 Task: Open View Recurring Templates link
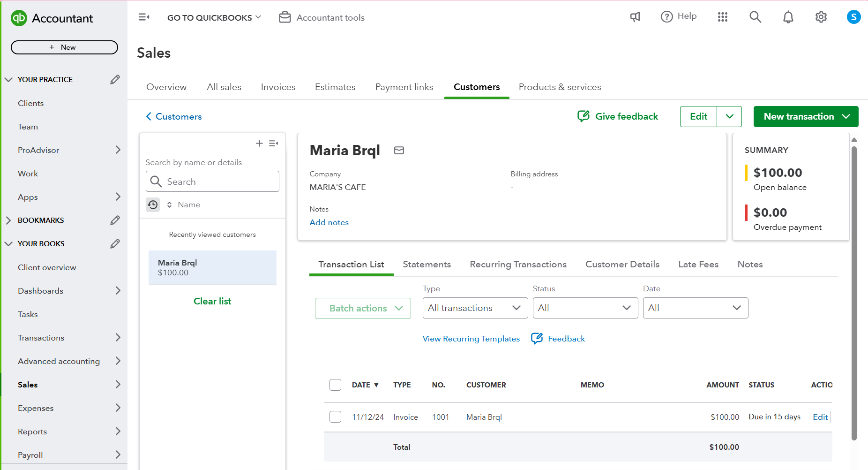coord(471,339)
